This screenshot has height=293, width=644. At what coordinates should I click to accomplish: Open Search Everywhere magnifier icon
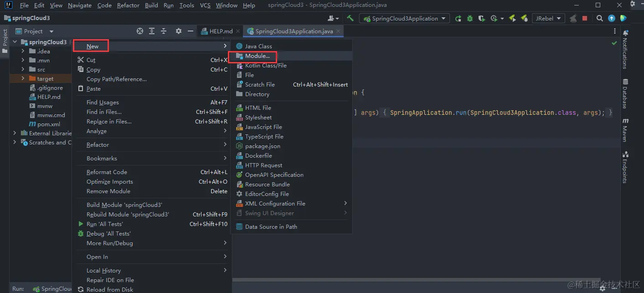600,18
